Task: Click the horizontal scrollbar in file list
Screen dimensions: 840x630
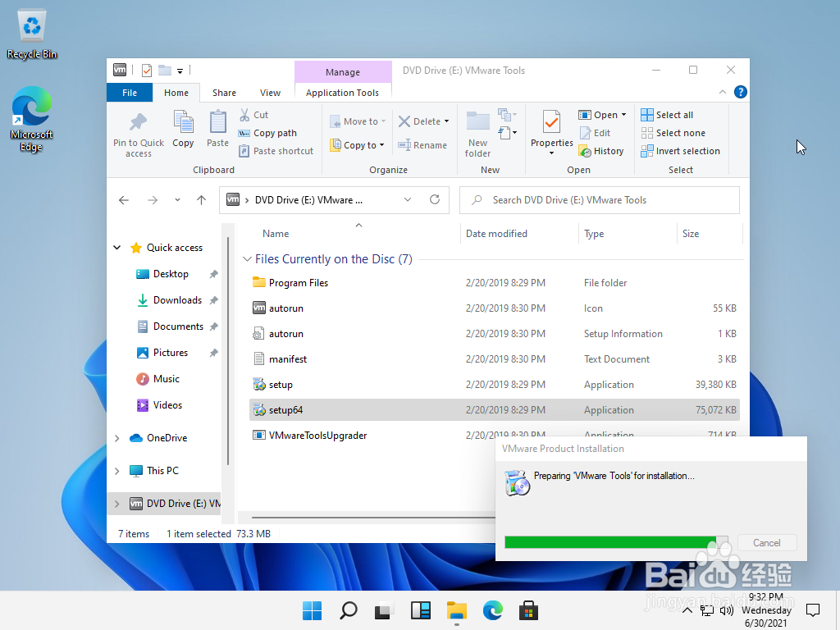Action: click(x=373, y=518)
